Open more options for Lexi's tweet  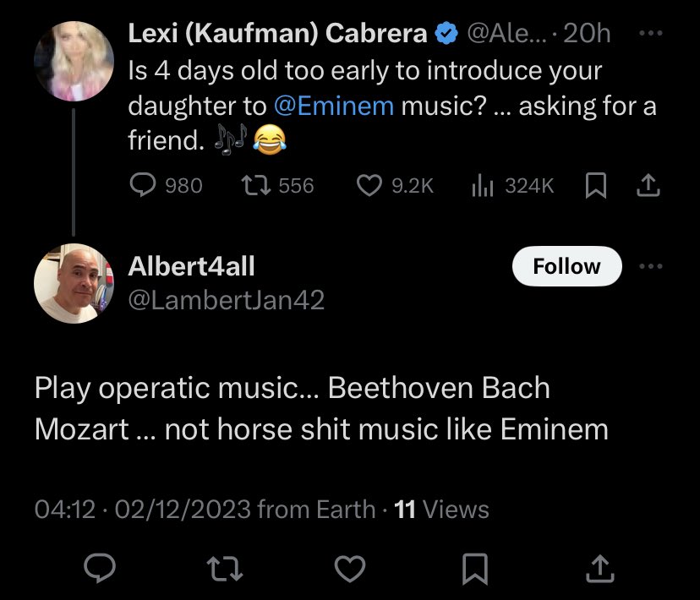point(650,33)
